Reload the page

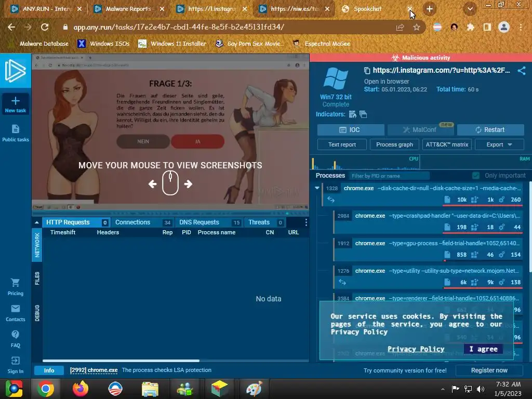(x=45, y=27)
